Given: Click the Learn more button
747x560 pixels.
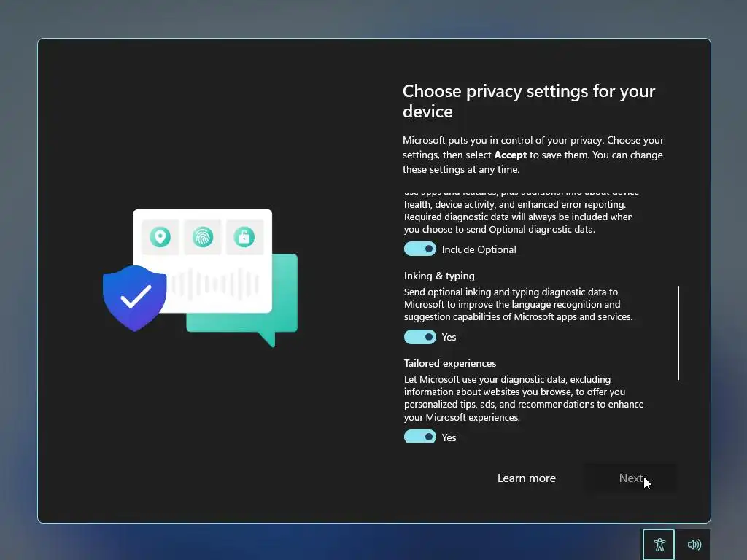Looking at the screenshot, I should tap(527, 478).
